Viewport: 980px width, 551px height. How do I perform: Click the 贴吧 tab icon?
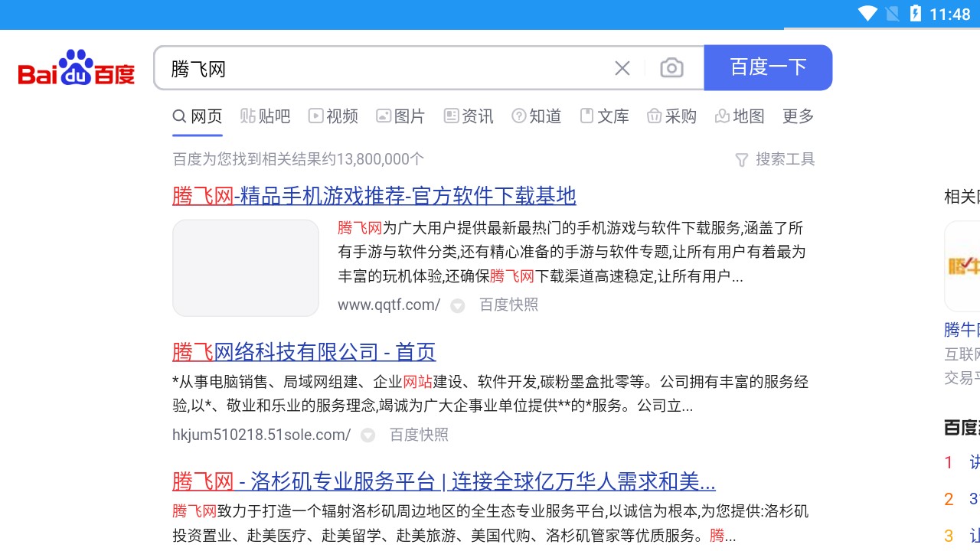click(x=248, y=116)
